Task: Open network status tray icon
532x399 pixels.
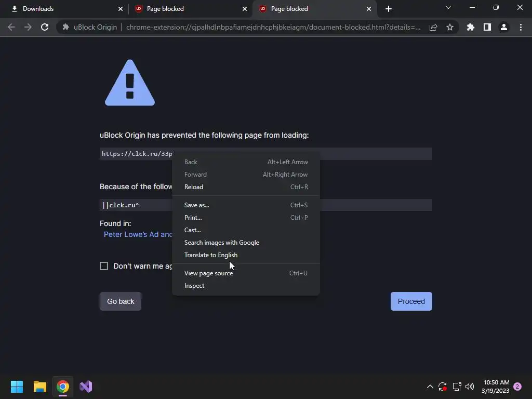Action: 457,387
